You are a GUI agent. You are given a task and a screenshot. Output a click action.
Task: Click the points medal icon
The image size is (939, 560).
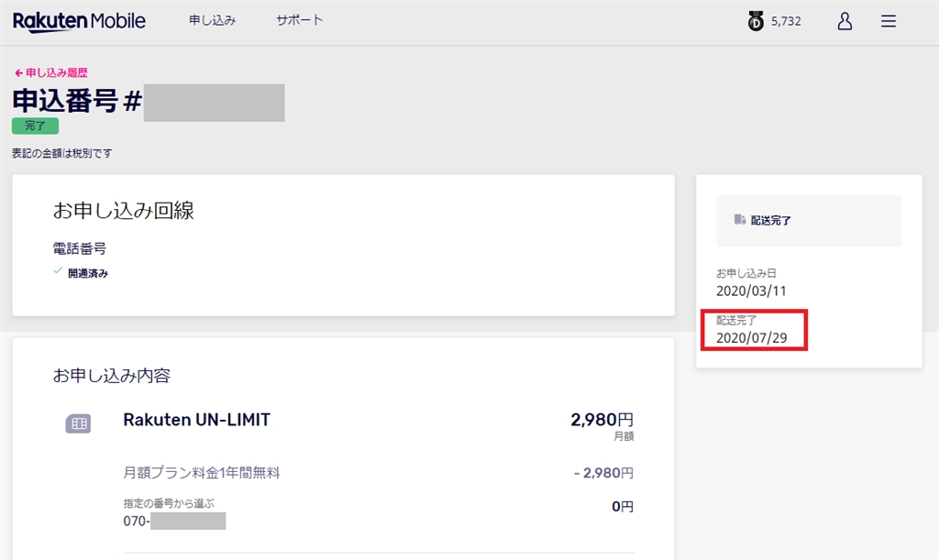click(756, 21)
